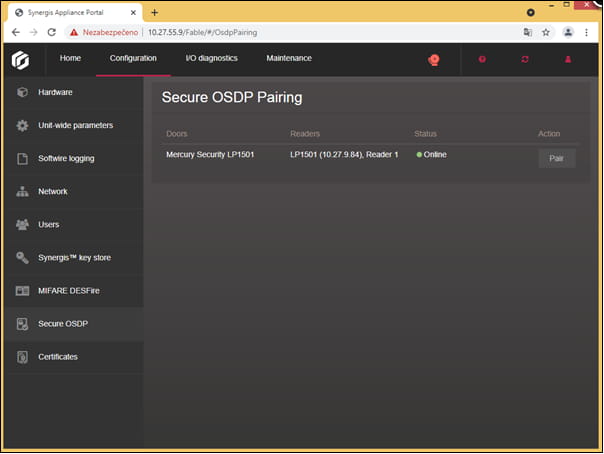Open the red user account icon in header

point(568,59)
